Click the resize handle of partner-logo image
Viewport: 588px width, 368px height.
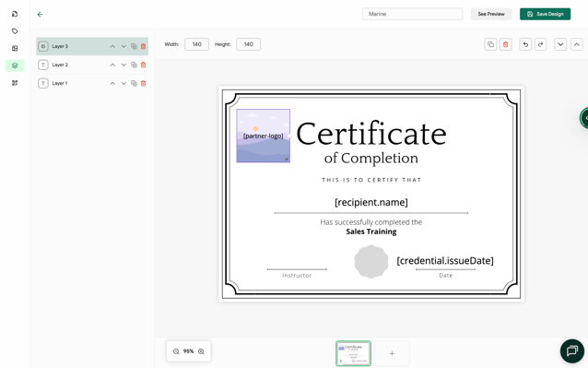287,159
